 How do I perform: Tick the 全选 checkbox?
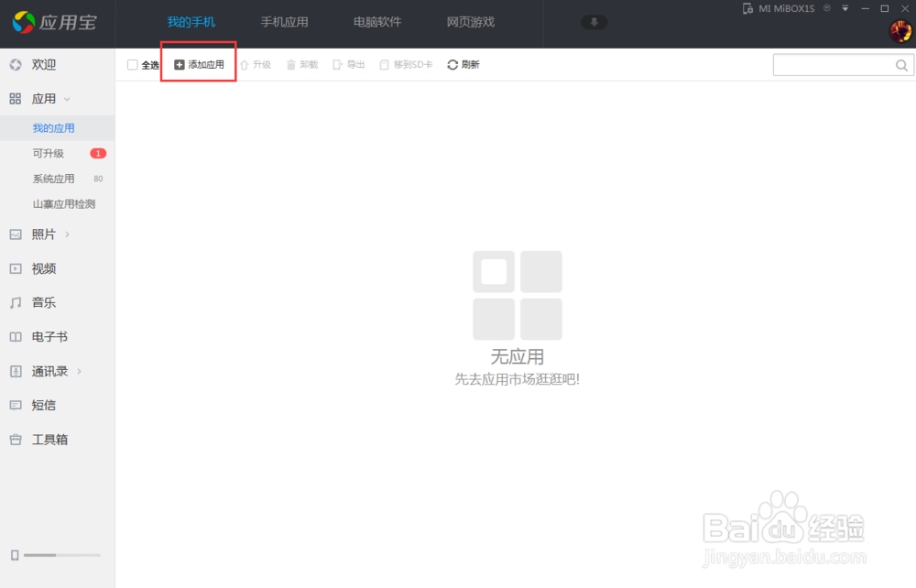click(x=133, y=65)
